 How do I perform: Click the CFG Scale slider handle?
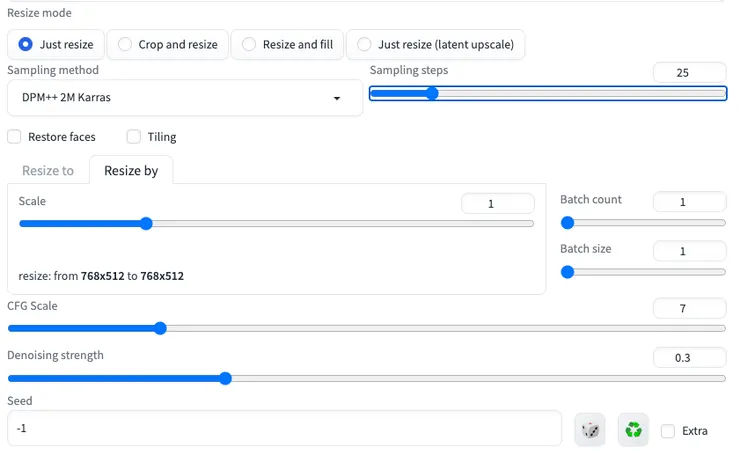click(x=160, y=328)
